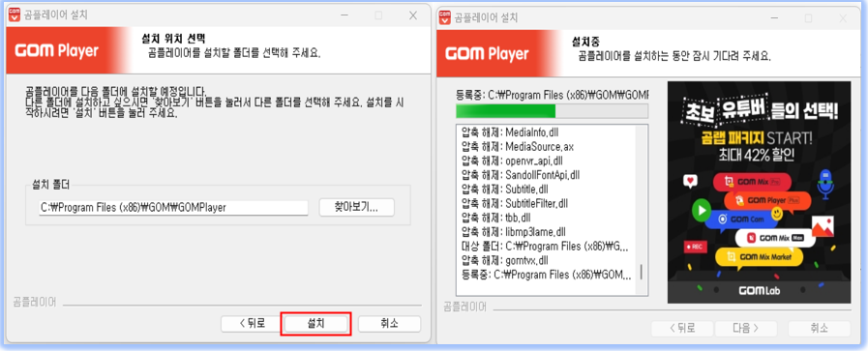Click GOM icon in right title bar
The width and height of the screenshot is (868, 351).
click(444, 17)
